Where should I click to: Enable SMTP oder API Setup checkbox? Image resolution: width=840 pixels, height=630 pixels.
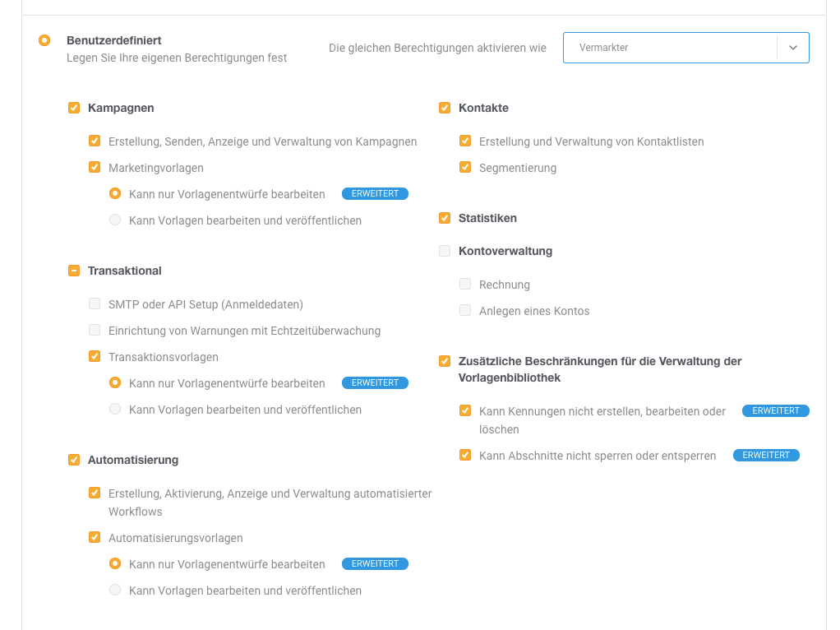coord(95,304)
